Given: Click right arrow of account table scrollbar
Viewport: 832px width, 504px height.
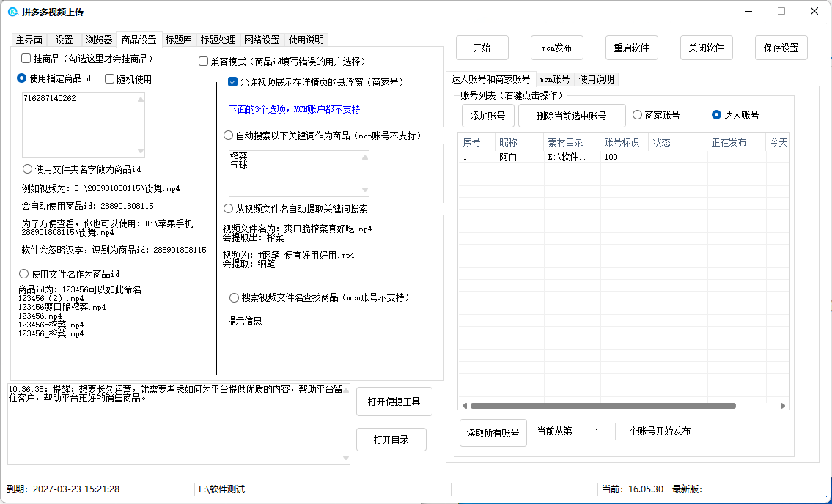Looking at the screenshot, I should (783, 406).
